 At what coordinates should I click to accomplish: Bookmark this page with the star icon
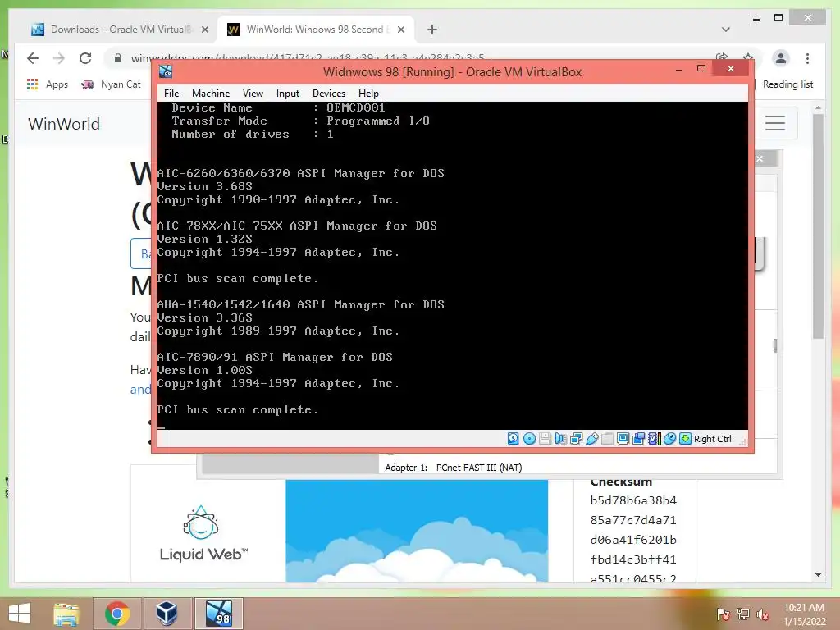coord(748,57)
